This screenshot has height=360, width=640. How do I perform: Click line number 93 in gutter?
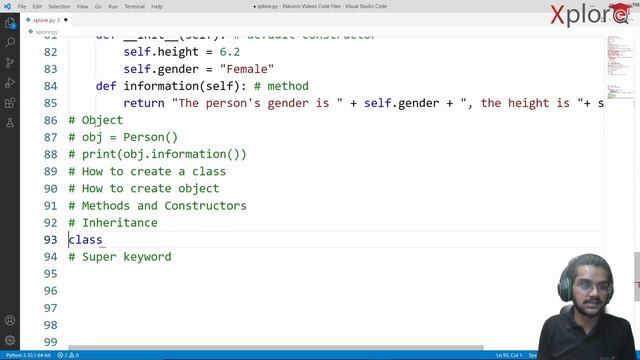tap(51, 240)
